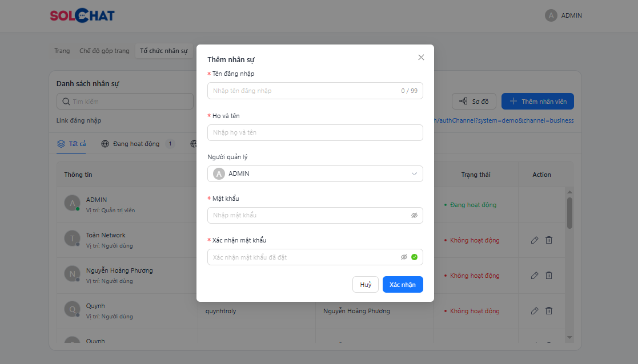Click the edit pencil for Toàn Network
This screenshot has width=638, height=364.
point(535,240)
